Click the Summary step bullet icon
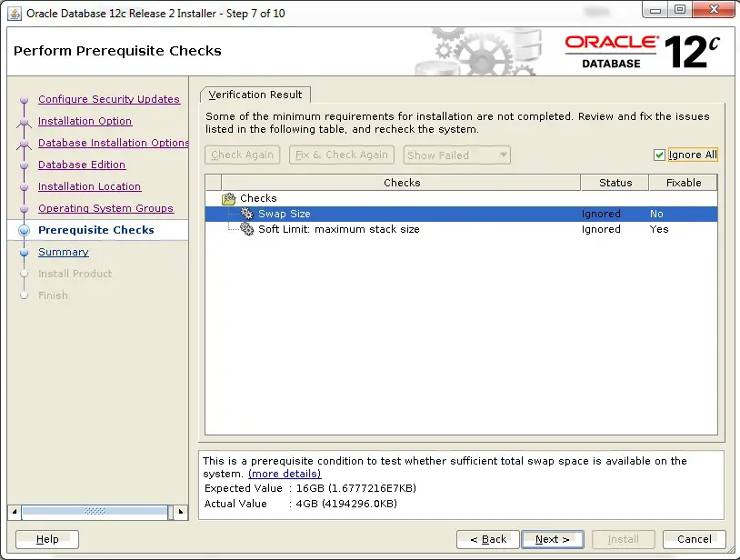 coord(24,253)
